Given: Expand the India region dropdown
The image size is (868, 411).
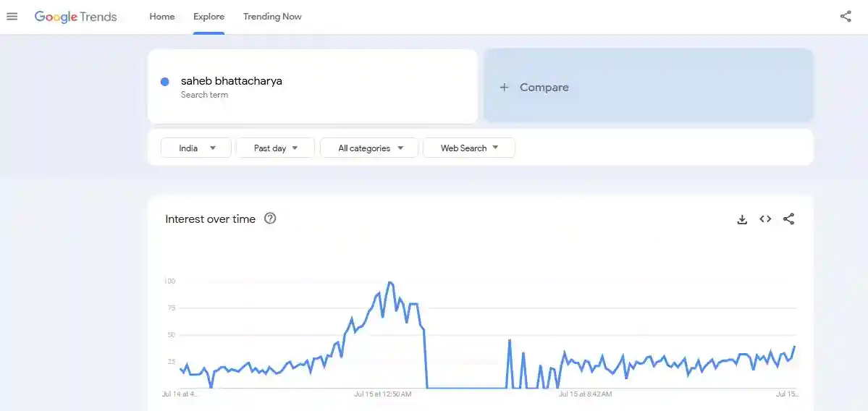Looking at the screenshot, I should [196, 148].
